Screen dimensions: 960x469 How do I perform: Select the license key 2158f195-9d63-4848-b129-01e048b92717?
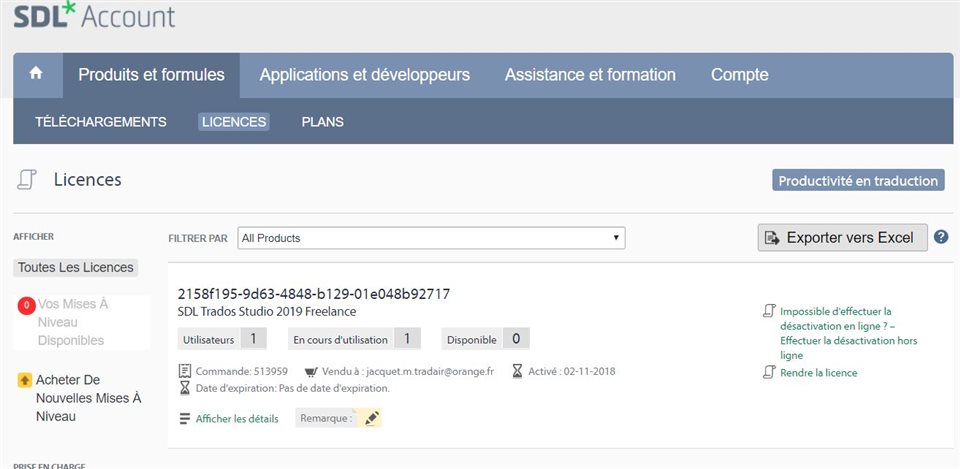[x=313, y=294]
